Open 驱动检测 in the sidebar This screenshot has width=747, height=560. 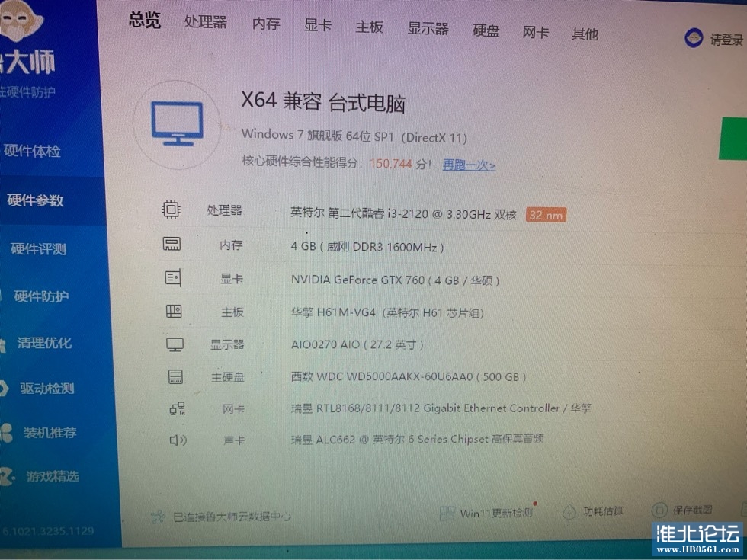[47, 388]
